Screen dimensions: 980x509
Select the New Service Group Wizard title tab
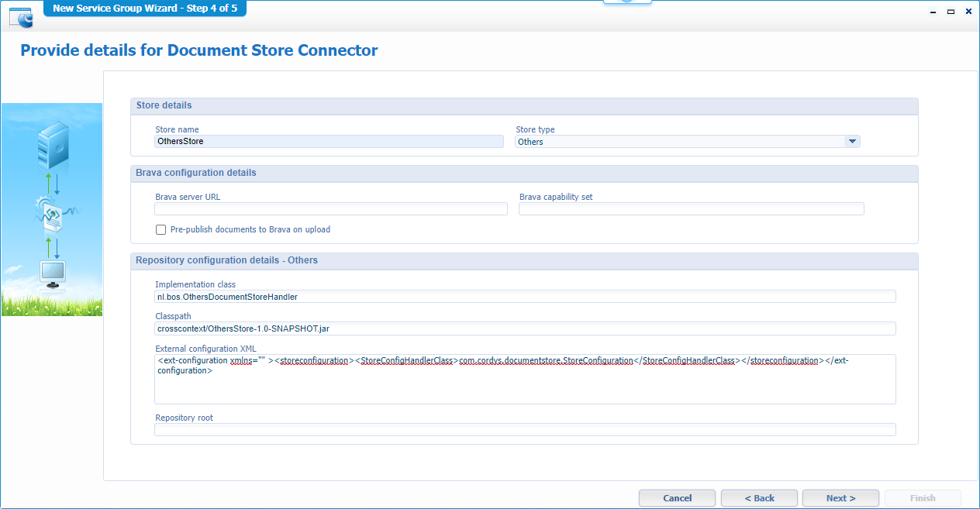point(145,9)
